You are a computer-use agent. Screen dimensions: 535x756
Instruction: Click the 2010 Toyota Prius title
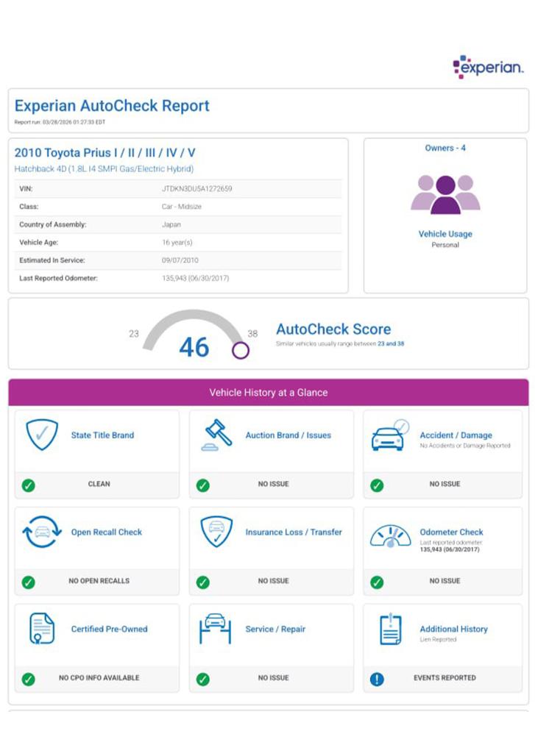coord(105,153)
